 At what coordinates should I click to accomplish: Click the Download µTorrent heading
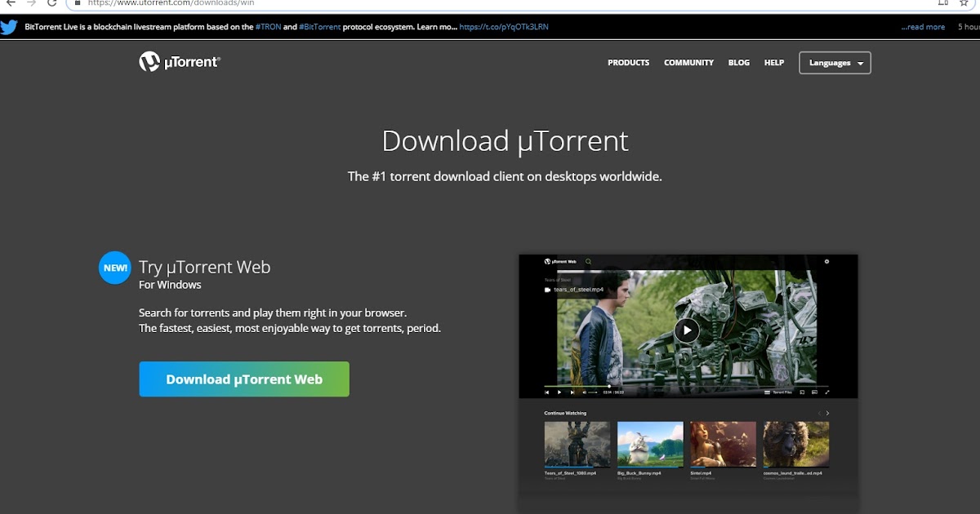pos(505,141)
